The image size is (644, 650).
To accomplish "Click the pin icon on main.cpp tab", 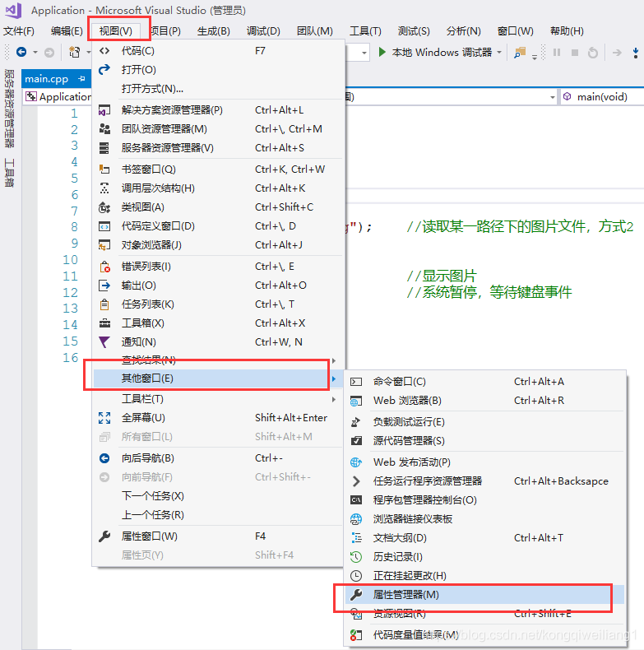I will coord(81,78).
